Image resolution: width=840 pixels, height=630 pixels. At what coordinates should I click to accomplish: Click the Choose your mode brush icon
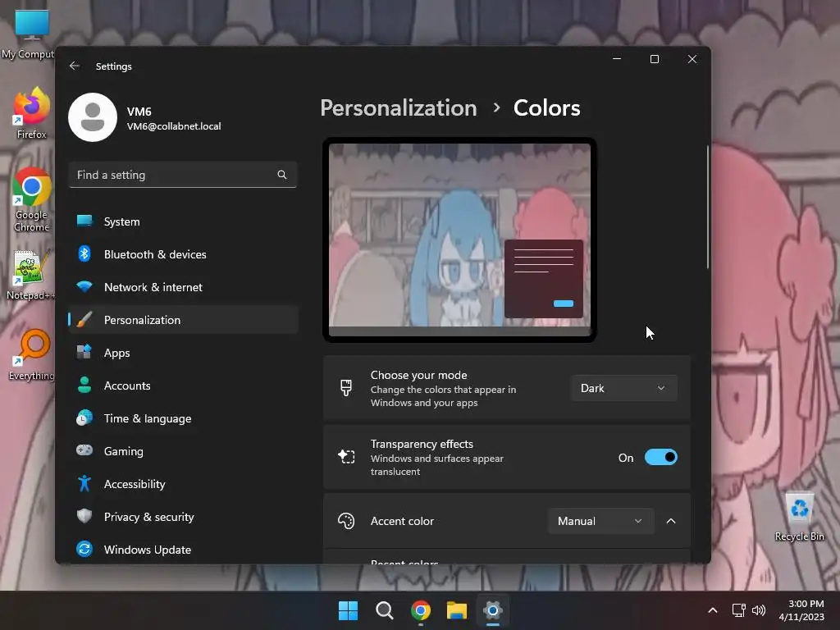click(x=346, y=388)
